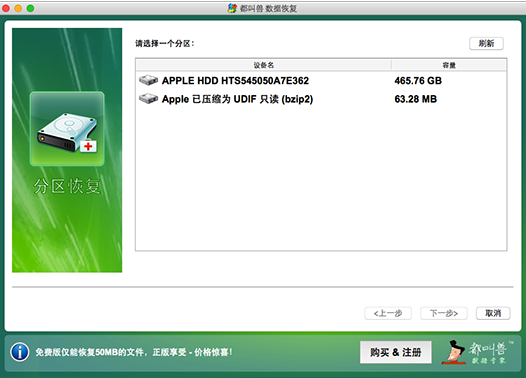This screenshot has width=526, height=378.
Task: Click the blue info icon in the footer
Action: (20, 352)
